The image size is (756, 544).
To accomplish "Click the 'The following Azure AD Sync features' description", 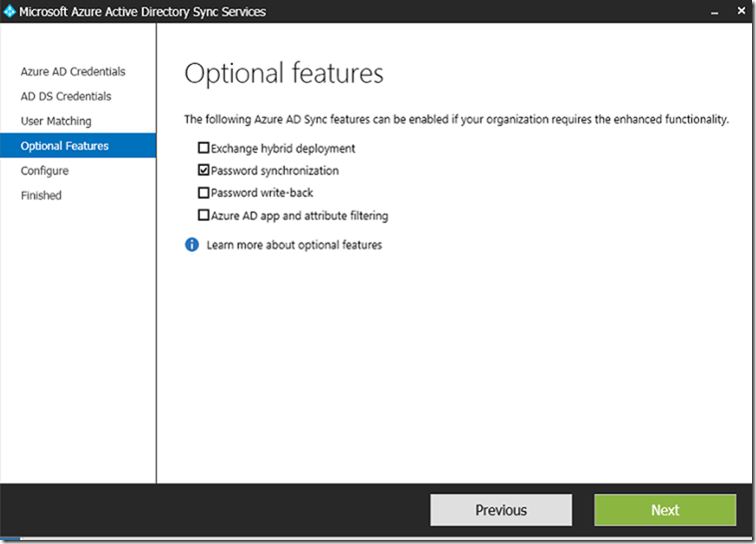I will click(456, 119).
